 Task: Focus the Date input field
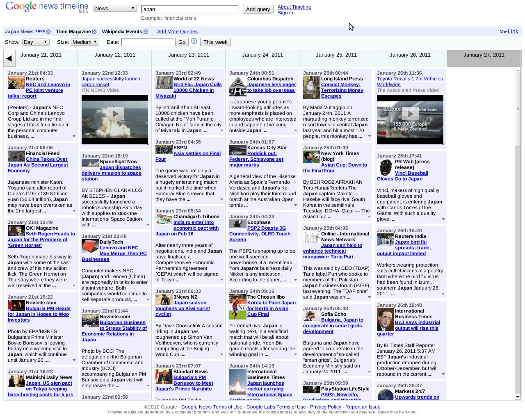pos(147,42)
